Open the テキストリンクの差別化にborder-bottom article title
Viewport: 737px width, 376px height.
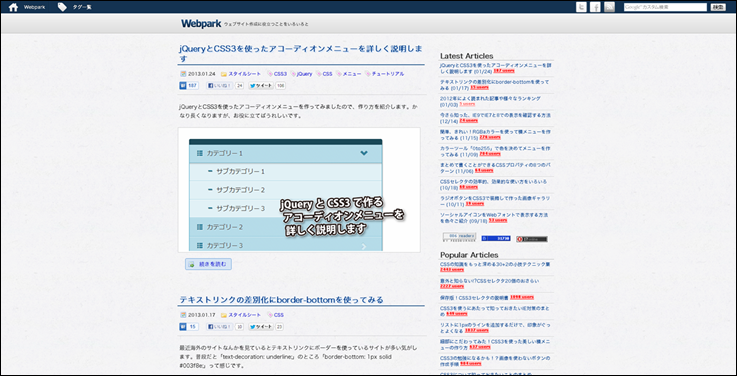click(281, 300)
